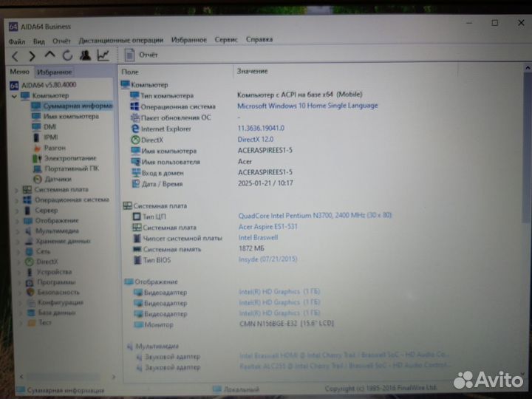Open the graph toolbar icon
This screenshot has height=399, width=532.
pos(103,55)
